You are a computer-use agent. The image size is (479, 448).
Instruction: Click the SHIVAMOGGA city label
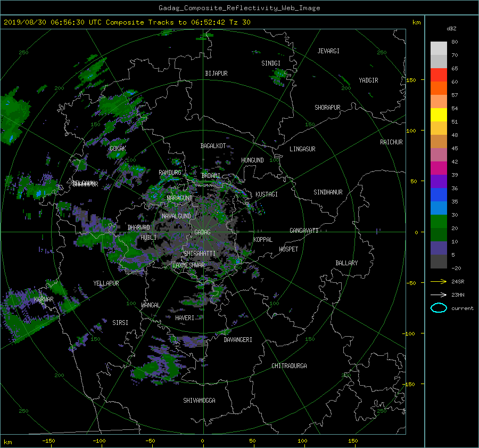(199, 401)
